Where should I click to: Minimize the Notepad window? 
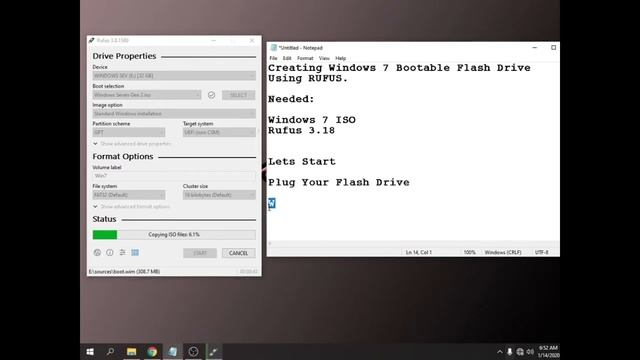pos(534,48)
